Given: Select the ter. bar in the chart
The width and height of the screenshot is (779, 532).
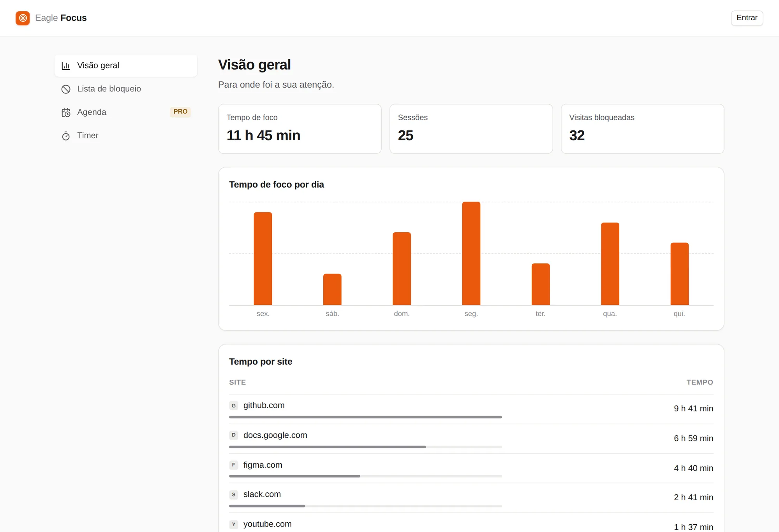Looking at the screenshot, I should pos(541,284).
